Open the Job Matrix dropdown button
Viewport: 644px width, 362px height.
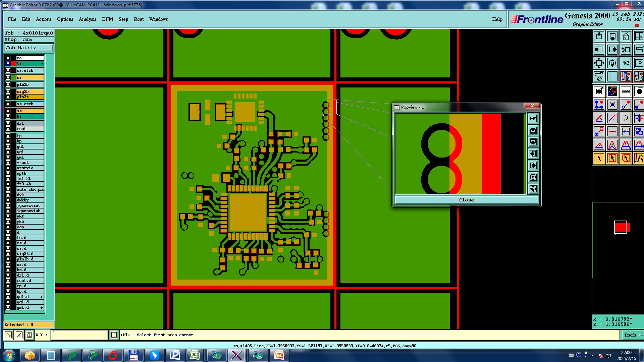tap(29, 48)
